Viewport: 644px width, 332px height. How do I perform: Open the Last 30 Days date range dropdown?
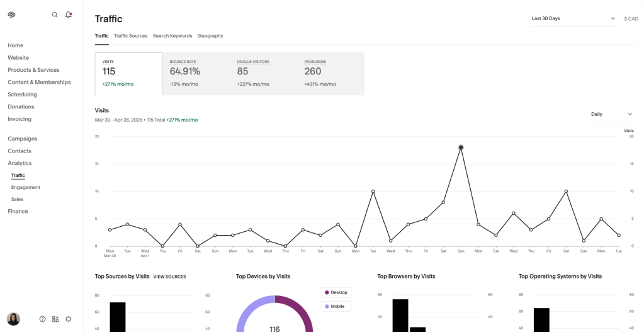click(x=573, y=19)
